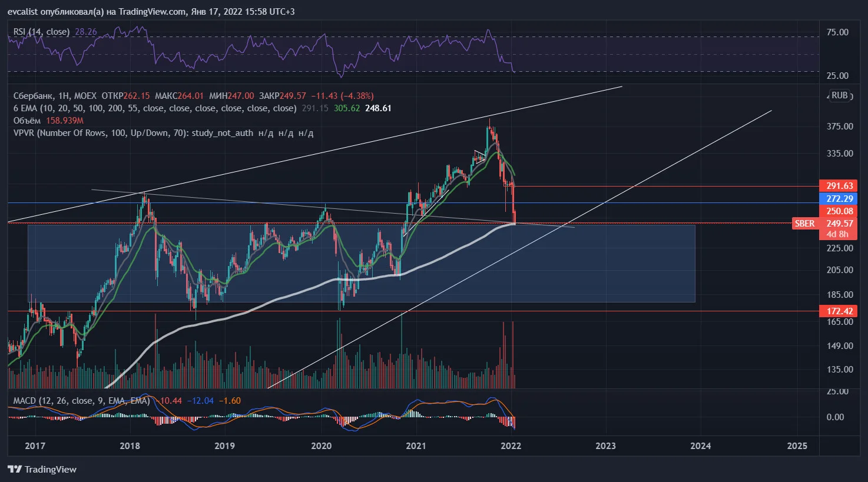Open the RSI (14, close) indicator legend
This screenshot has width=868, height=482.
coord(41,32)
